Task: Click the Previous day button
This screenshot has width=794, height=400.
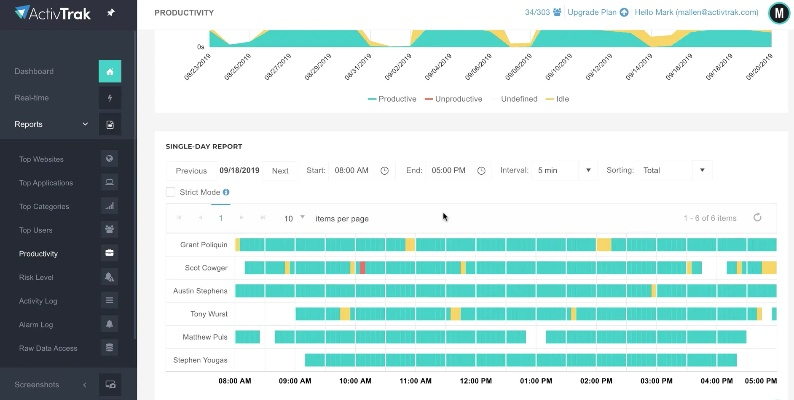Action: pyautogui.click(x=191, y=170)
